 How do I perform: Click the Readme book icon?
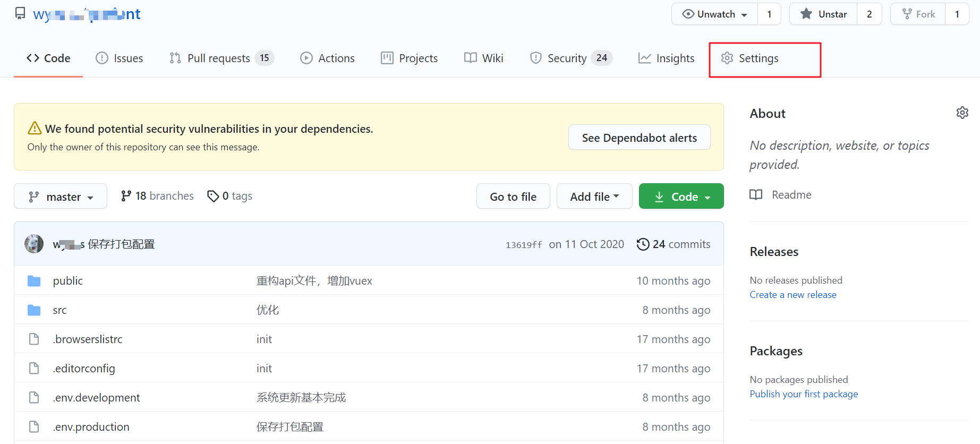755,195
